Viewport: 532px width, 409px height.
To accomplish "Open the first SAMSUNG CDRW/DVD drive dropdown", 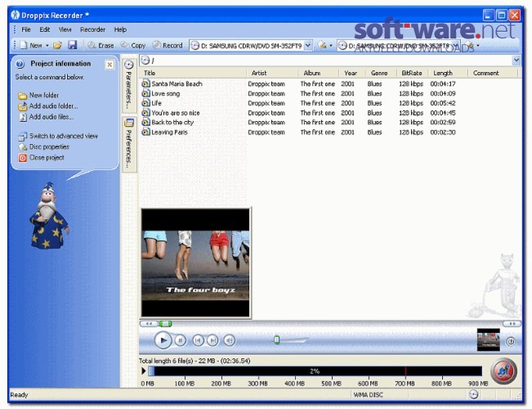I will (308, 46).
